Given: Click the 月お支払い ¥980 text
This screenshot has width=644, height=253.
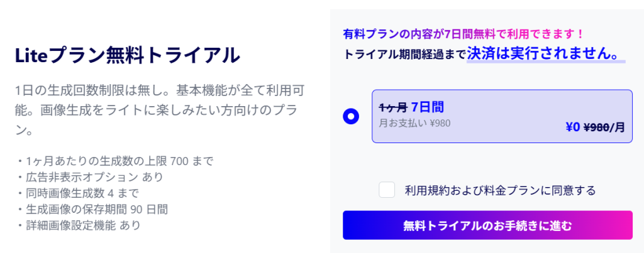Looking at the screenshot, I should [x=415, y=122].
